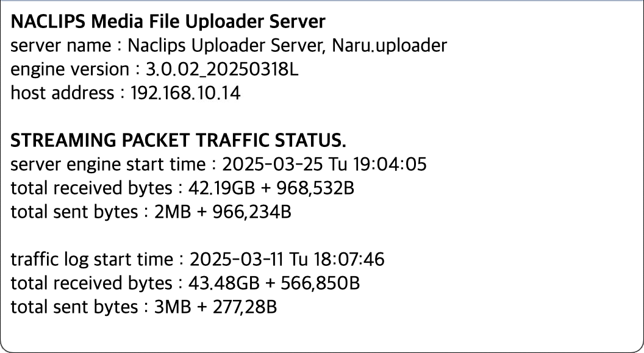
Task: Click the date 2025-03-11 Tu 18:07:46
Action: [x=287, y=259]
